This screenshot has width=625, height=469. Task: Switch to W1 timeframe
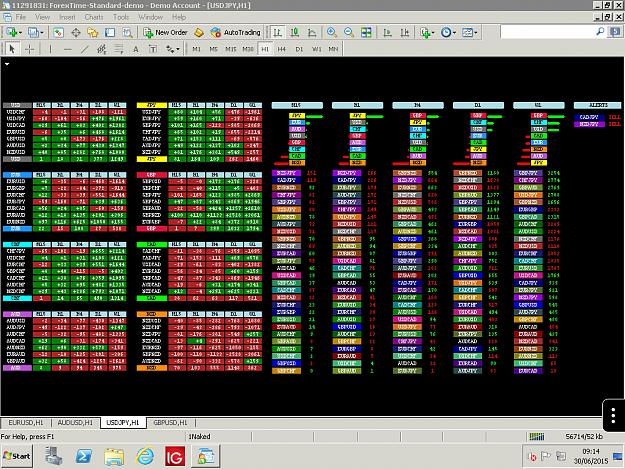click(316, 49)
